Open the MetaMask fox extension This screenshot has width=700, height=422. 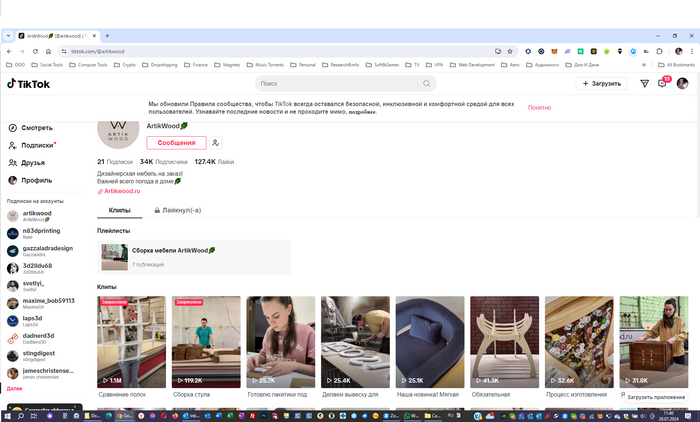pos(554,51)
